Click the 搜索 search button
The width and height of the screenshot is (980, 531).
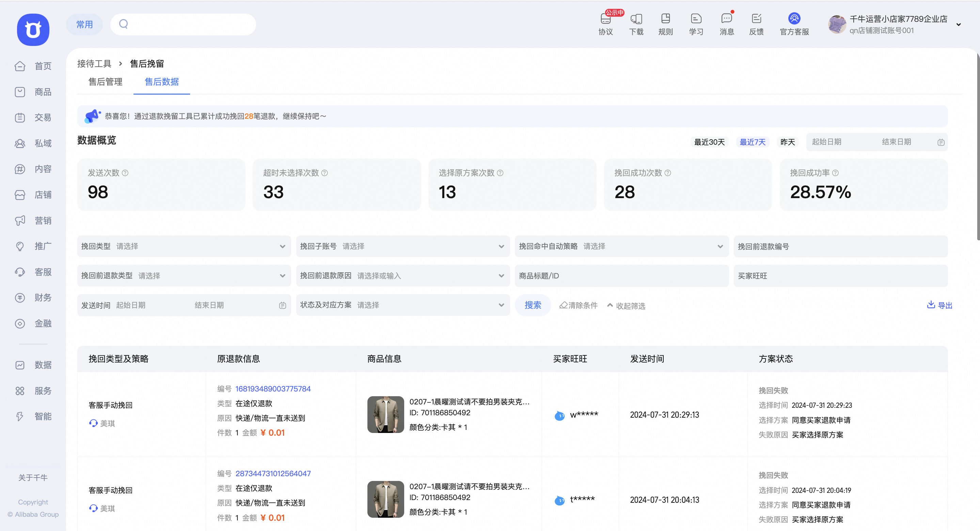click(533, 305)
